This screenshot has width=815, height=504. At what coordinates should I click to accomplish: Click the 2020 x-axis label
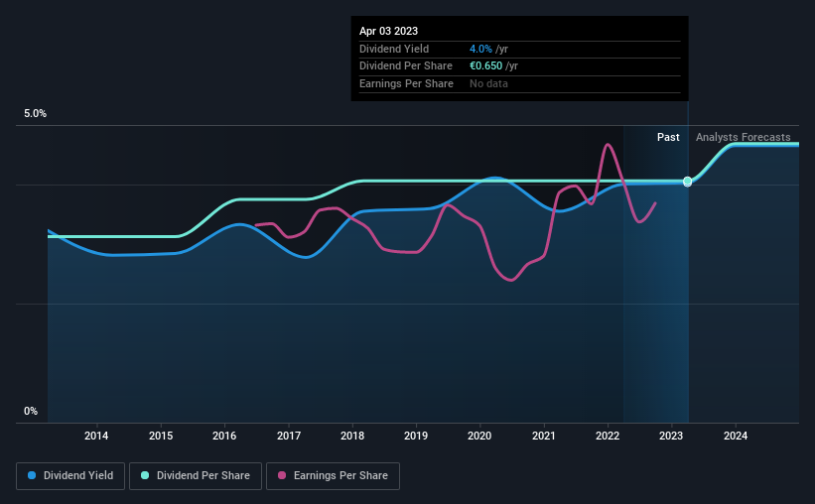[x=479, y=436]
